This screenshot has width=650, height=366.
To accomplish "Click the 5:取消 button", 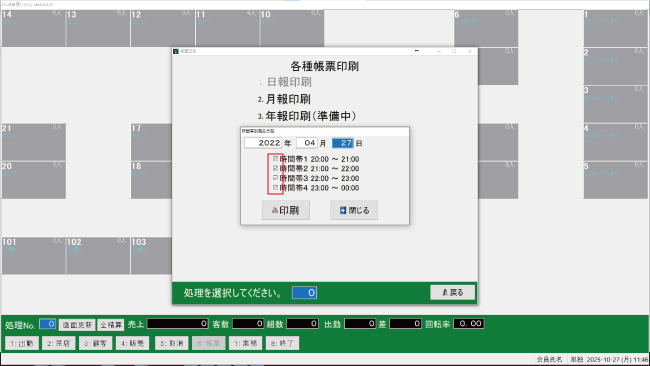I will (x=171, y=343).
